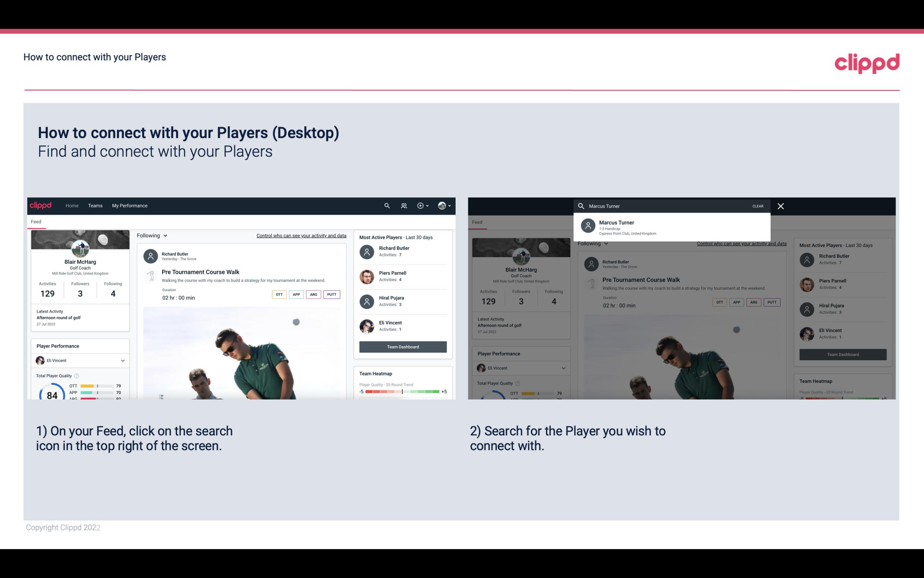This screenshot has width=924, height=578.
Task: Click the close search overlay icon
Action: tap(782, 206)
